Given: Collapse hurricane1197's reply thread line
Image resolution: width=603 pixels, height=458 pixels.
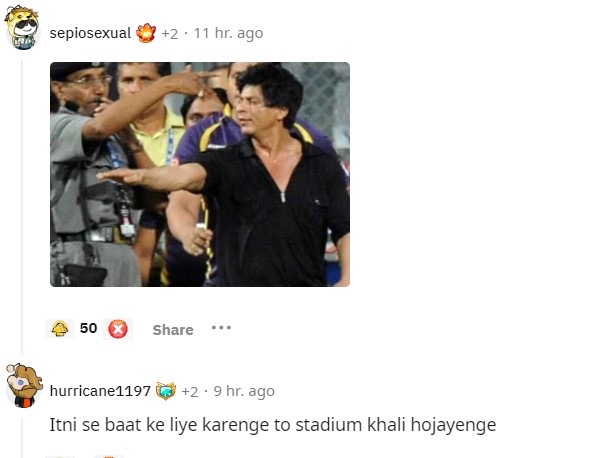Looking at the screenshot, I should click(22, 438).
